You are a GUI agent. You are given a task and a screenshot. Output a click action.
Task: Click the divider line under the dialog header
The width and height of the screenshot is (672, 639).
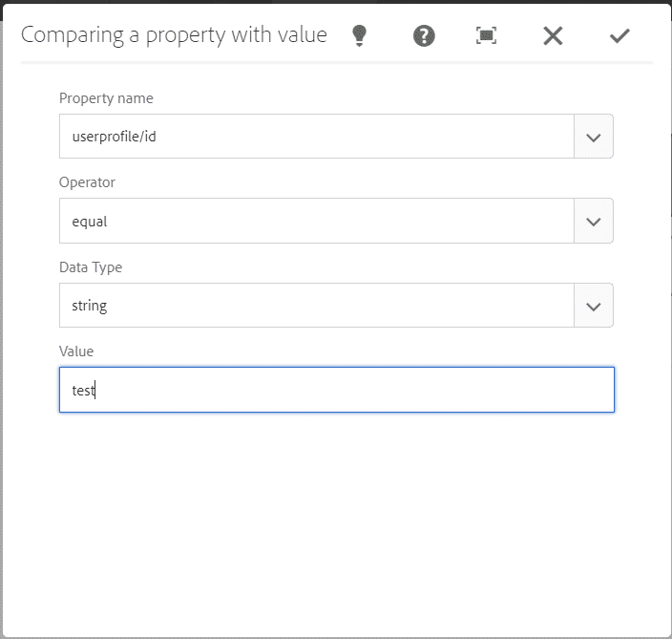[x=337, y=63]
